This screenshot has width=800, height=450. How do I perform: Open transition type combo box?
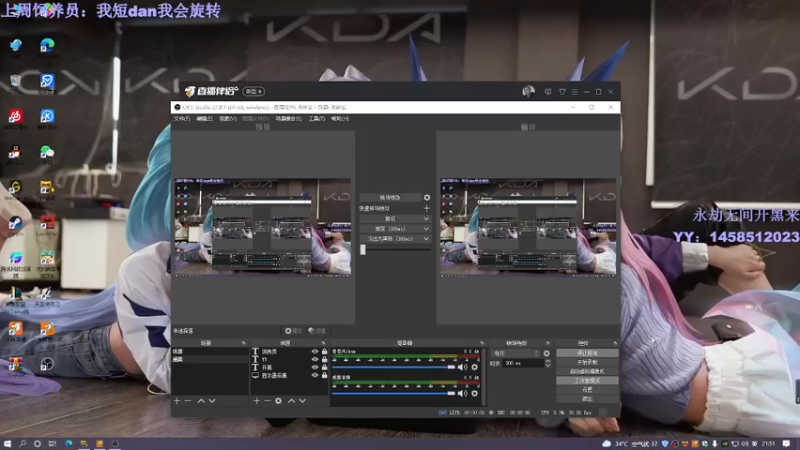point(515,353)
